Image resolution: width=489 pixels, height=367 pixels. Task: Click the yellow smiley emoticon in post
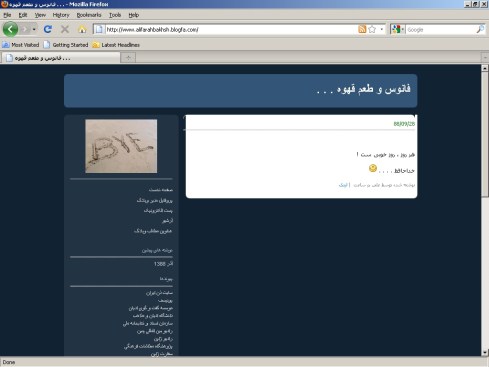(x=373, y=168)
